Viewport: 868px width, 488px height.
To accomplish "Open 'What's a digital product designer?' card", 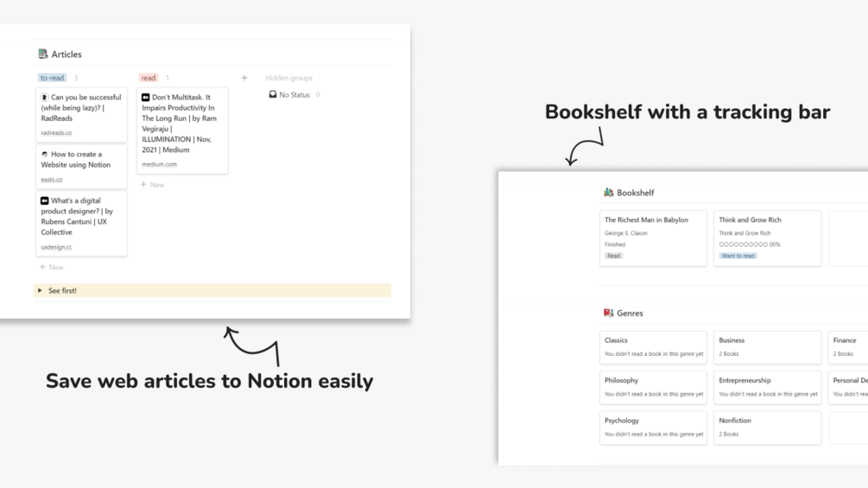I will pyautogui.click(x=81, y=224).
